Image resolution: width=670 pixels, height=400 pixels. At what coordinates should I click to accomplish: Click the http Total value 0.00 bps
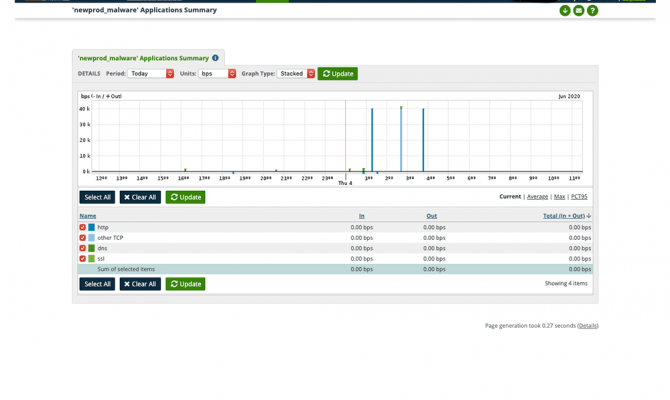pyautogui.click(x=580, y=227)
